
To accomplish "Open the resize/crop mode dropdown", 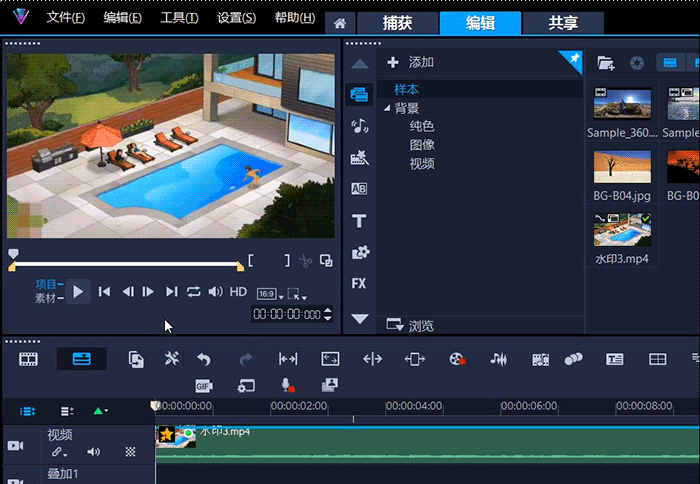I will pyautogui.click(x=296, y=294).
